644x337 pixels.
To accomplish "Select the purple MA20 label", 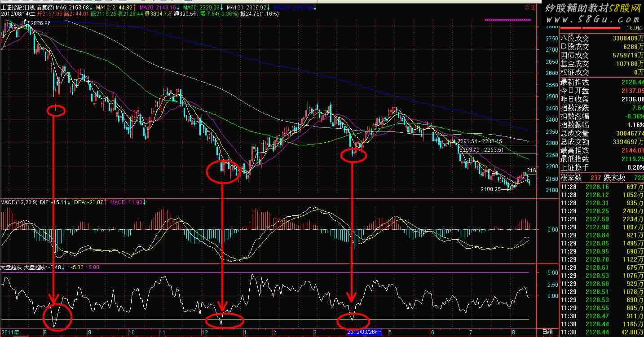I will coord(161,8).
